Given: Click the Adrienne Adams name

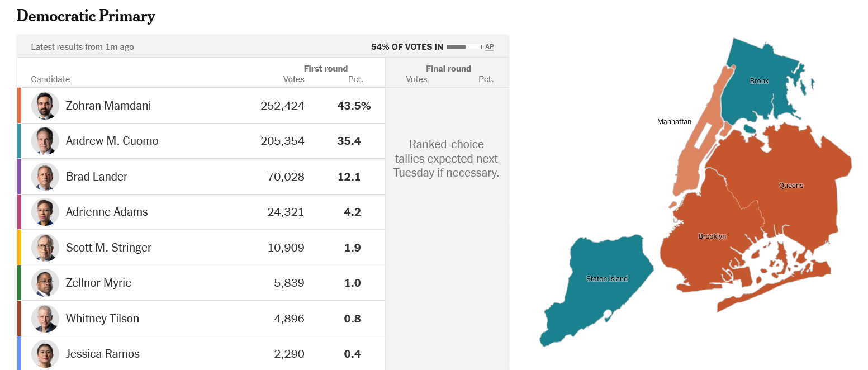Looking at the screenshot, I should 107,212.
